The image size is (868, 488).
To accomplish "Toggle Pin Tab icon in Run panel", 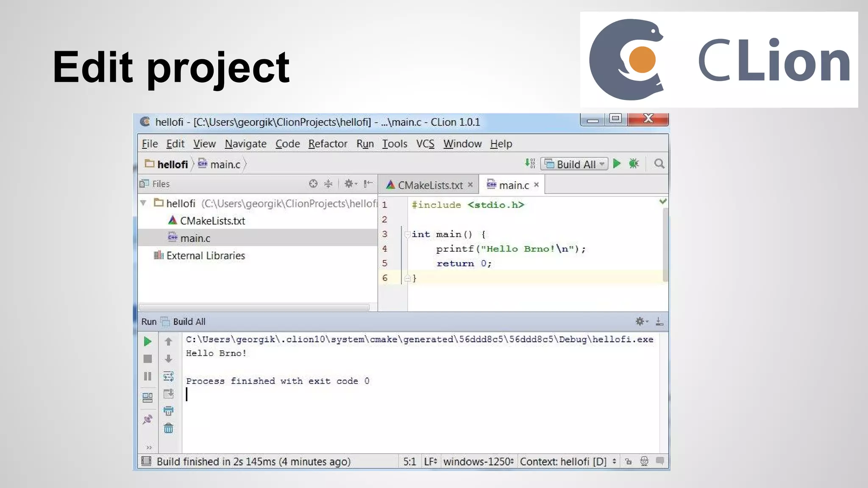I will click(147, 419).
